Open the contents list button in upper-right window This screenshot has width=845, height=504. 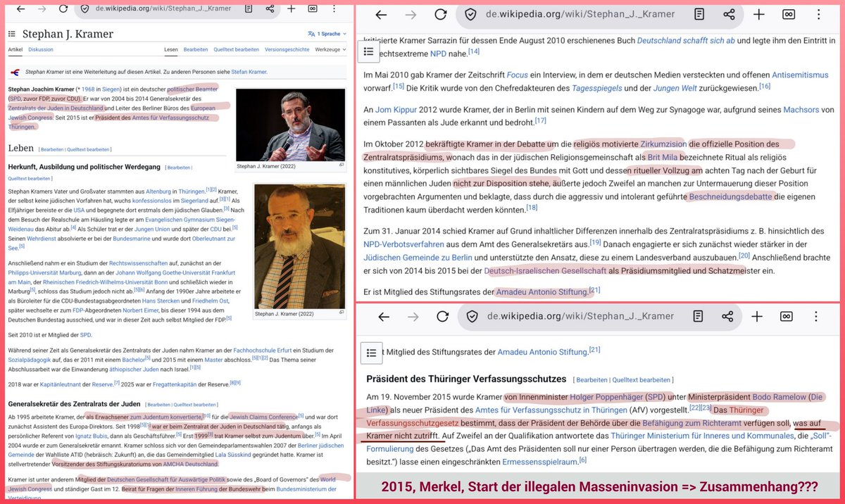369,51
